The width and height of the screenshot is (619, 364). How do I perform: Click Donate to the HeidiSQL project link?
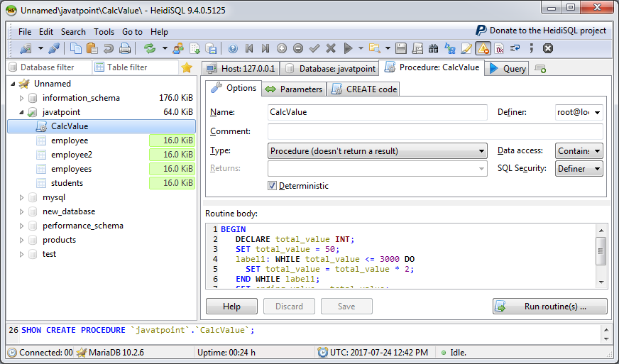coord(541,31)
